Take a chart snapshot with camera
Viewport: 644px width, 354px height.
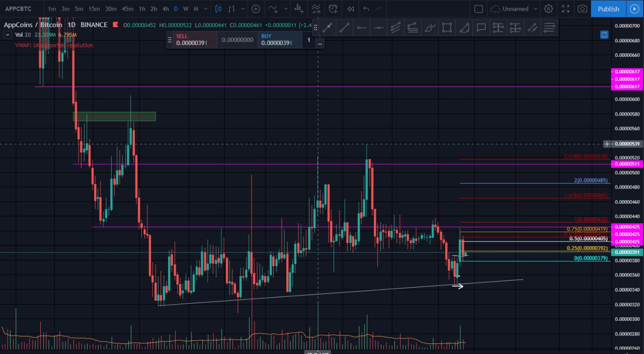tap(582, 9)
